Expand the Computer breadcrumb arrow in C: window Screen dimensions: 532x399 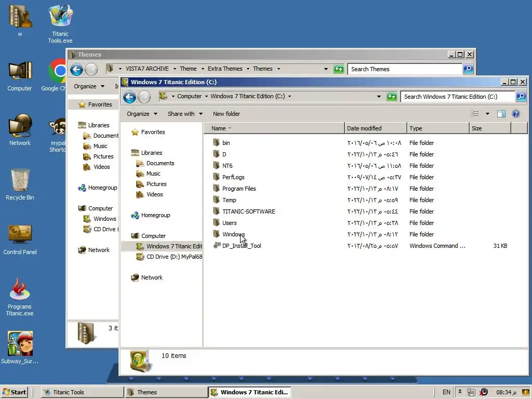pos(206,96)
